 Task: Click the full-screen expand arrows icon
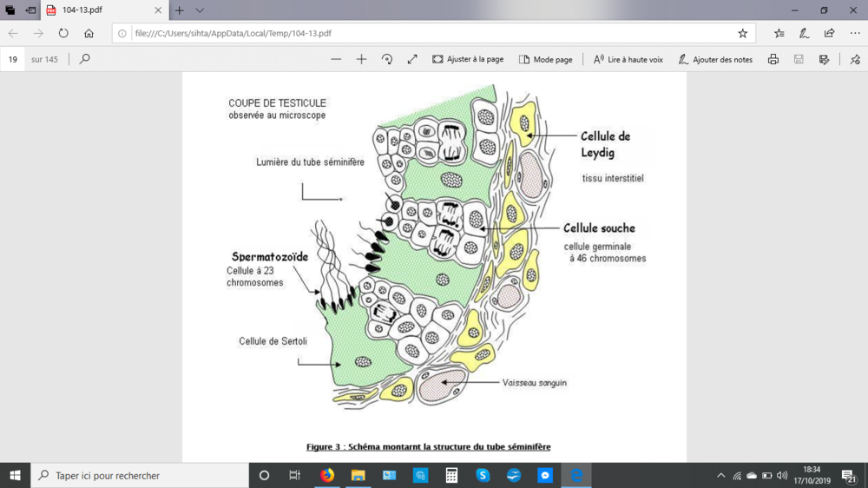412,59
